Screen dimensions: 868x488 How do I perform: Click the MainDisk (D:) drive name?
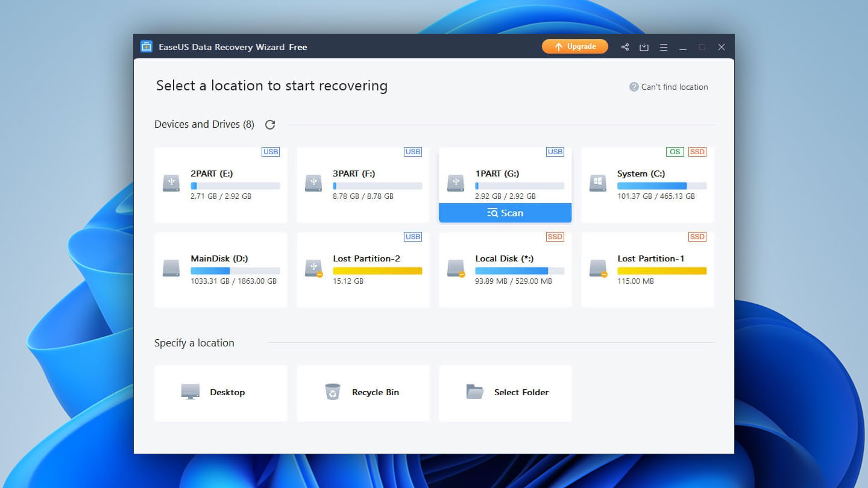pos(219,258)
